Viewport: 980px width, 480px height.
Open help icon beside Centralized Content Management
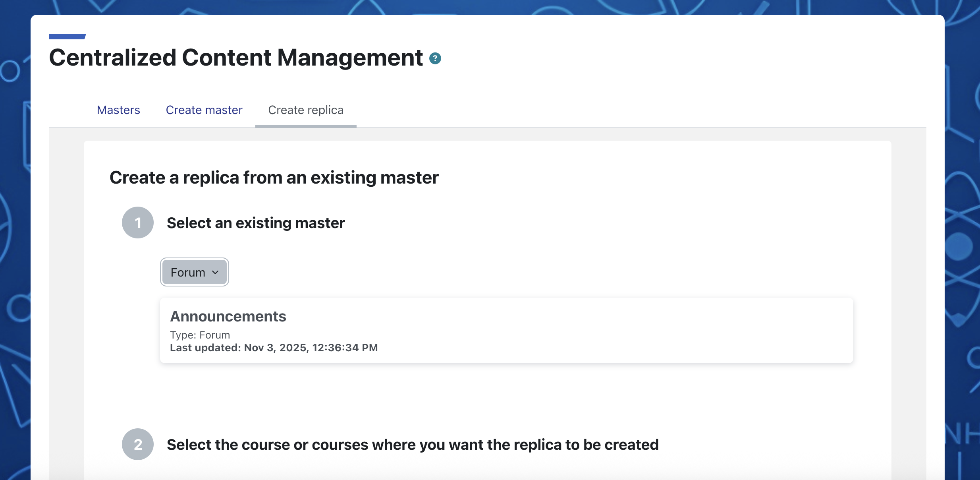click(x=435, y=58)
